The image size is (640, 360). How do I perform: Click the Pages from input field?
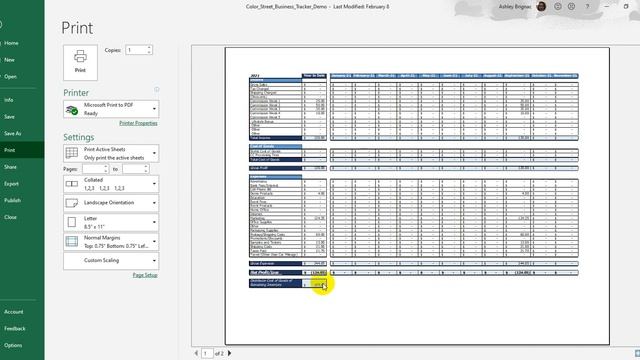(x=93, y=169)
